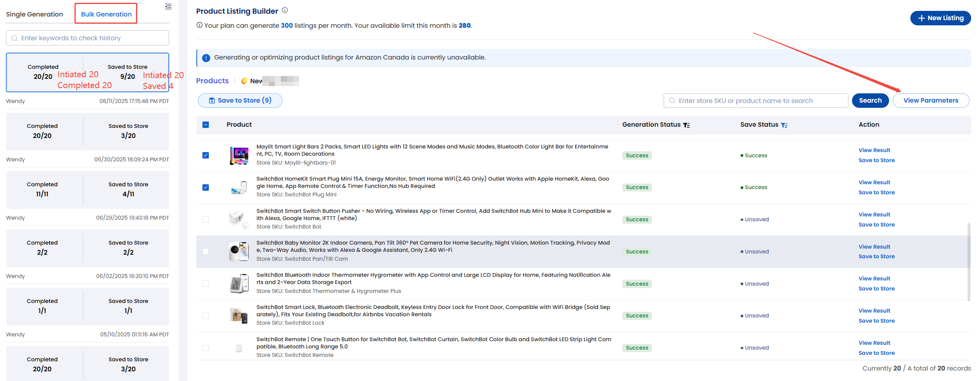Viewport: 980px width, 381px height.
Task: Click New Listing button
Action: (x=941, y=18)
